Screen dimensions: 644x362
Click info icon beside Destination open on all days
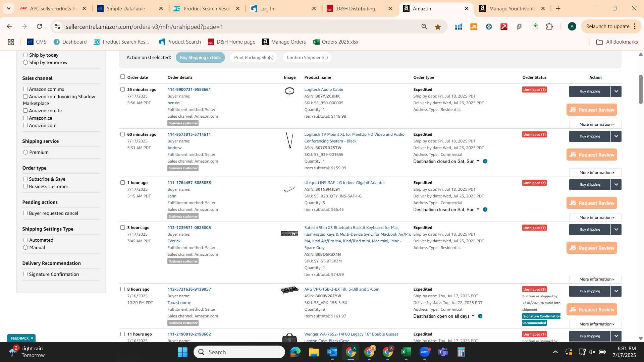pyautogui.click(x=480, y=316)
